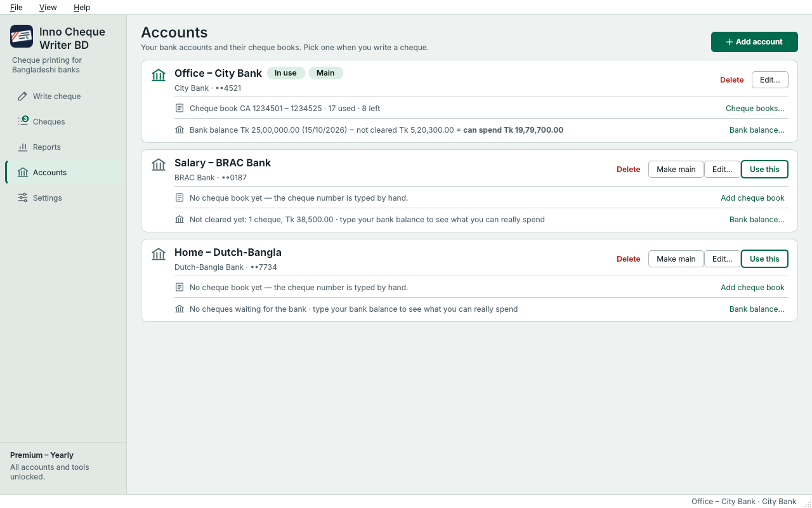The height and width of the screenshot is (508, 812).
Task: Click the bar chart icon beside Reports
Action: click(23, 147)
